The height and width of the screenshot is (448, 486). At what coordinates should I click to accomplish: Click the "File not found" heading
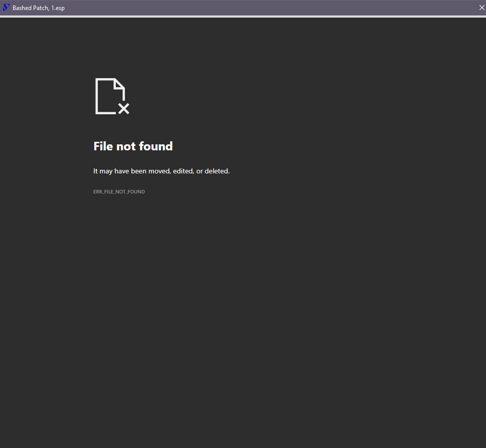coord(133,146)
